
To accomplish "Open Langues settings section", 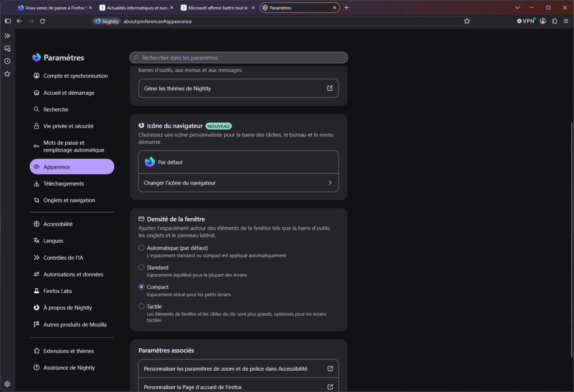I will point(72,241).
